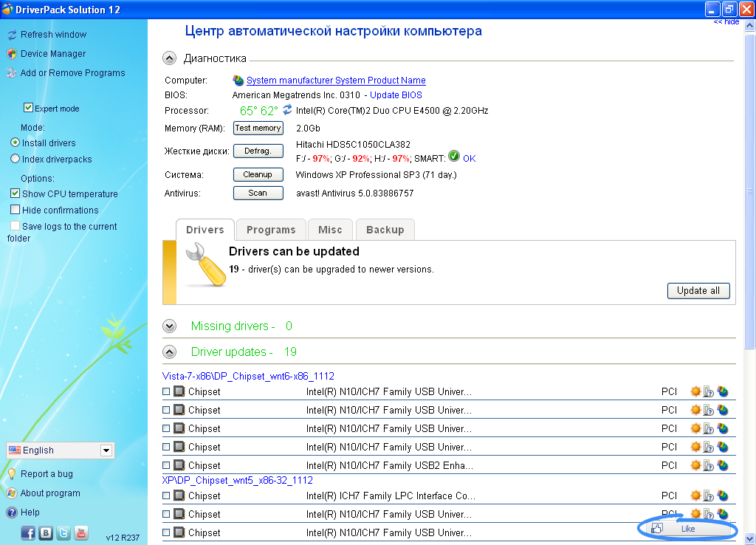Click the thumbs-up icon on Like button

[x=656, y=529]
